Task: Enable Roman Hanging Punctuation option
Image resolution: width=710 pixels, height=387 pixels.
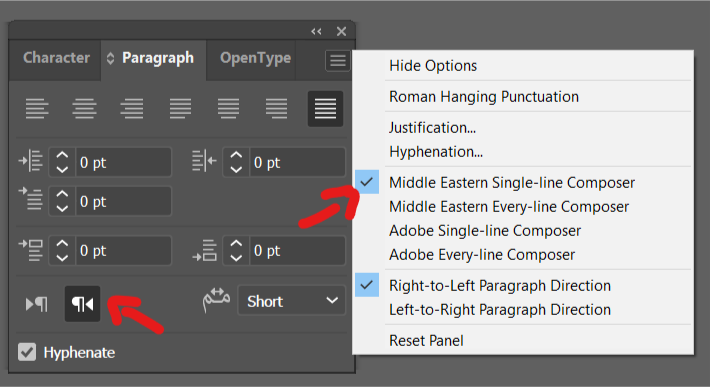Action: (484, 96)
